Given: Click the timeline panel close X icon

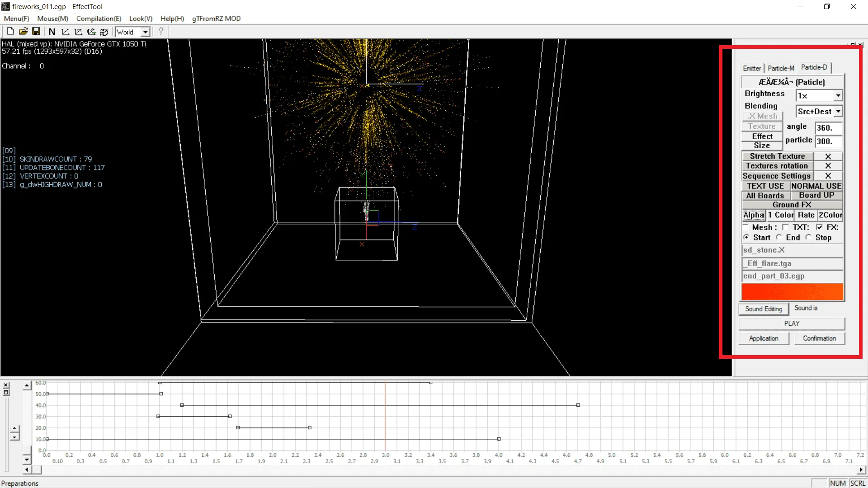Looking at the screenshot, I should point(6,385).
